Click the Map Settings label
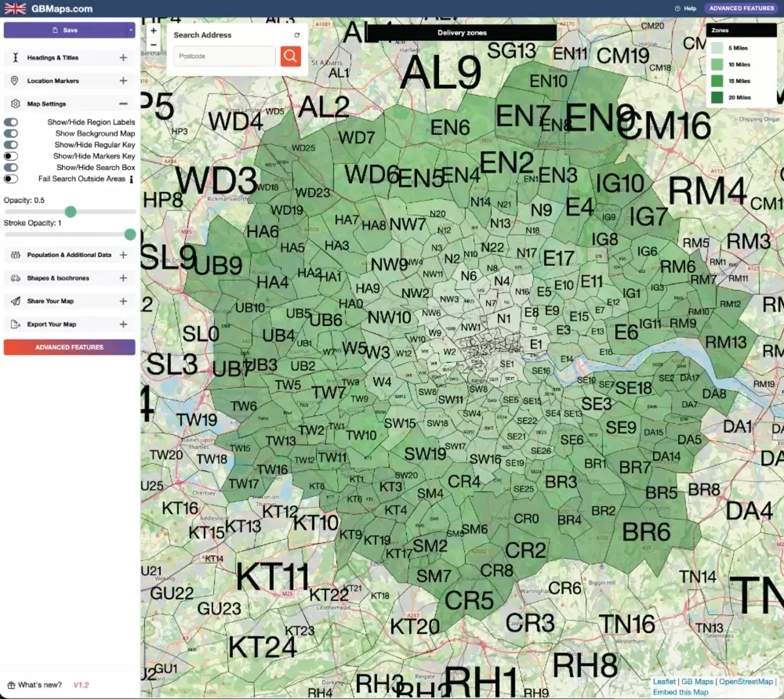This screenshot has width=784, height=699. [46, 104]
